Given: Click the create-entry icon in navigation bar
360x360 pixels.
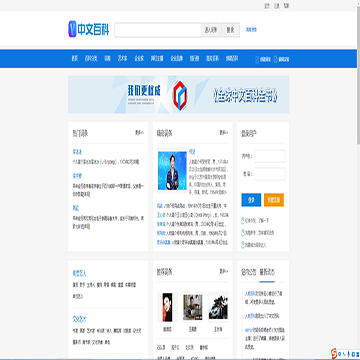Looking at the screenshot, I should [x=257, y=59].
